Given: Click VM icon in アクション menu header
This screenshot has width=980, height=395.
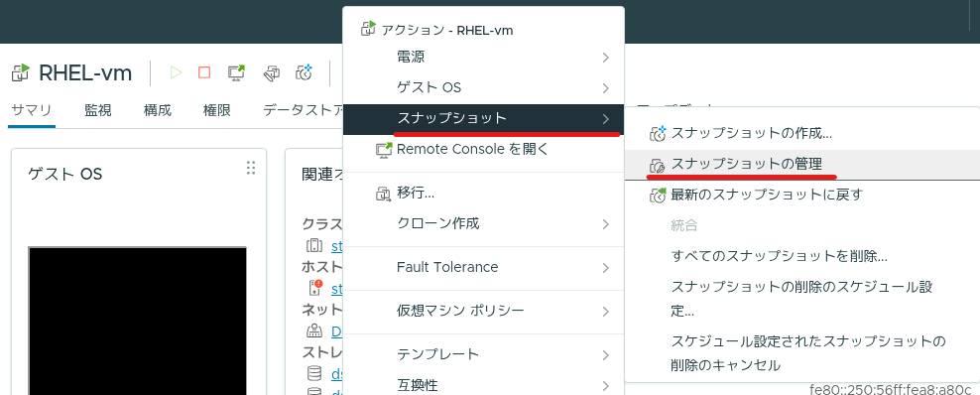Looking at the screenshot, I should (369, 28).
